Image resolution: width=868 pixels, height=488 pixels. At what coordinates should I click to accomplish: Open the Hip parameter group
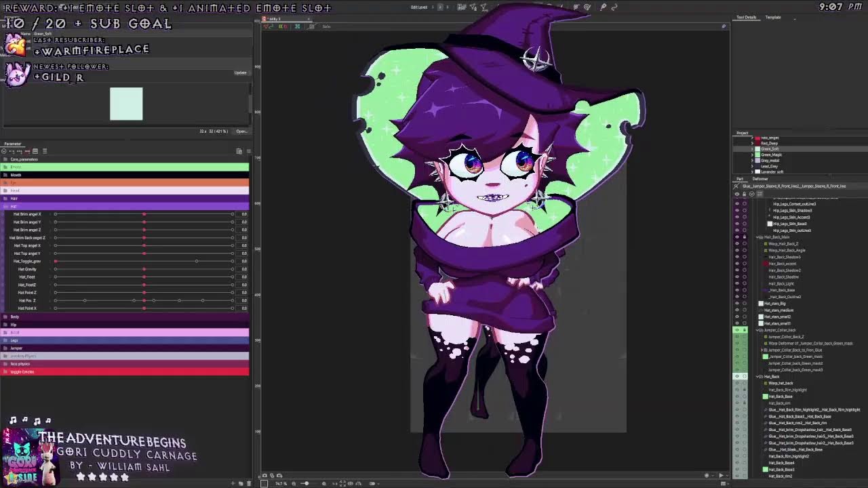[124, 325]
